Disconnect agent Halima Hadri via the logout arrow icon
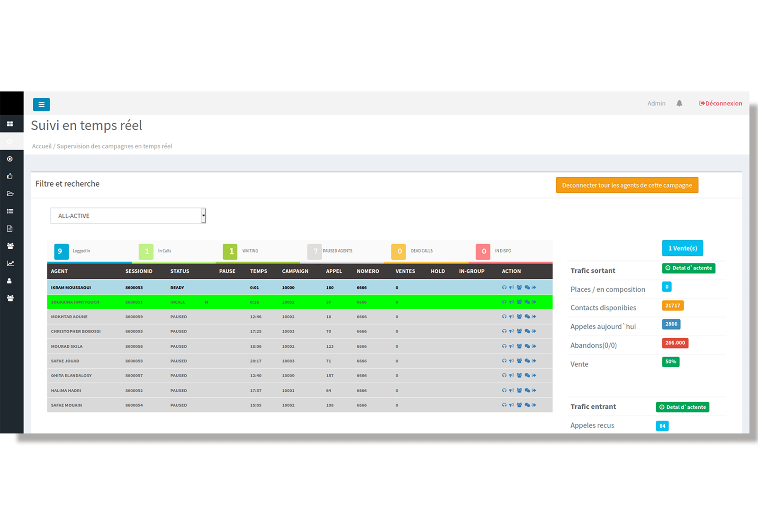Image resolution: width=758 pixels, height=532 pixels. (533, 390)
